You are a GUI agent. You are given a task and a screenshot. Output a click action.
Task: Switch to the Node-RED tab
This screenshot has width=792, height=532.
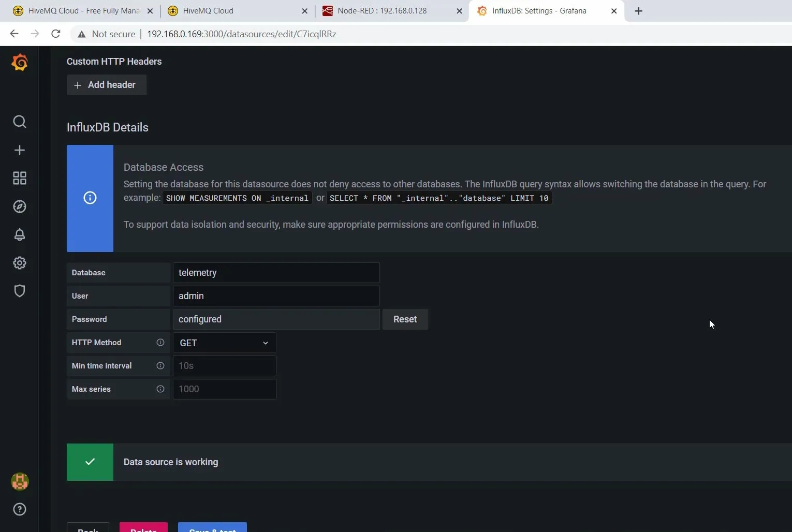pos(392,11)
